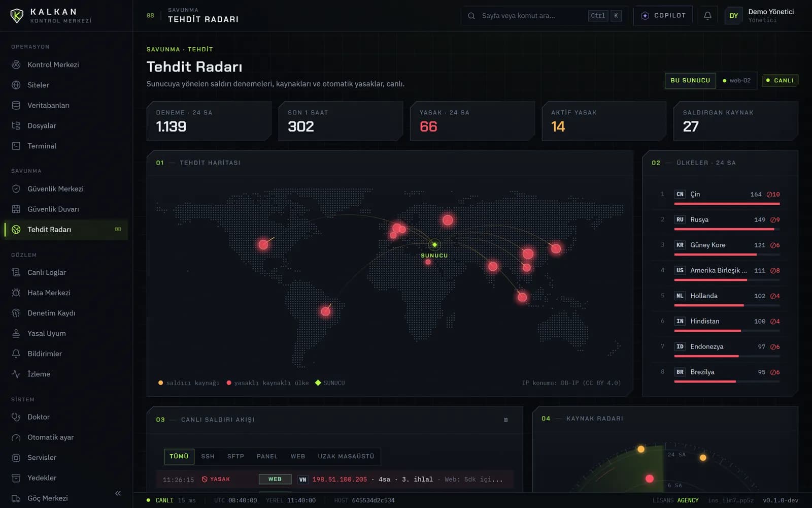
Task: Filter by UZAK MASAÜSTÜ tab
Action: pos(346,456)
